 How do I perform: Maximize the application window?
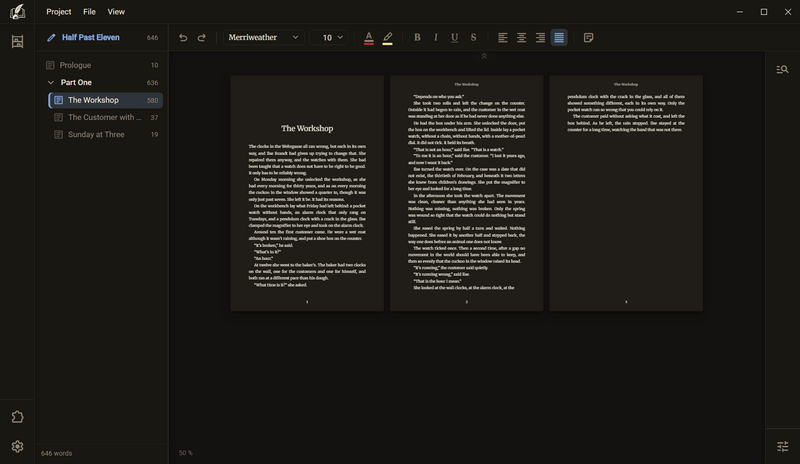764,12
